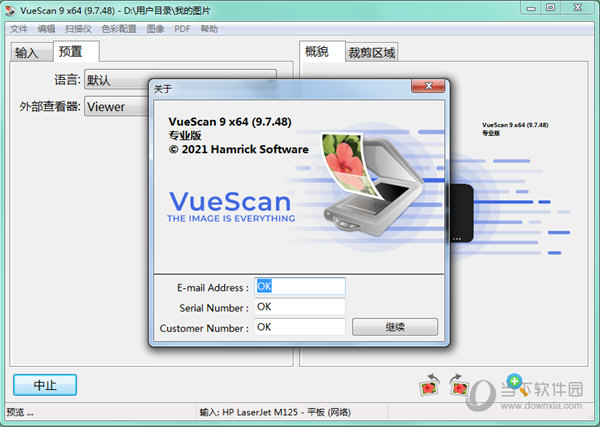Close the 关于 dialog
Image resolution: width=600 pixels, height=427 pixels.
click(428, 86)
